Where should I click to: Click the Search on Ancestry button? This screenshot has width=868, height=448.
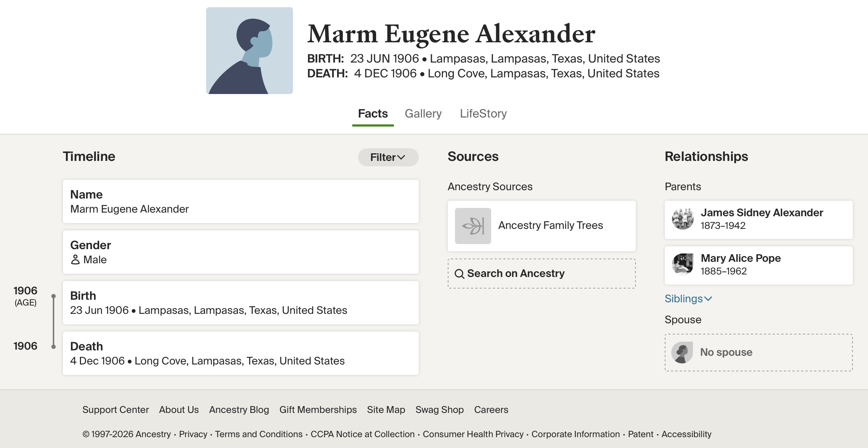pyautogui.click(x=541, y=274)
